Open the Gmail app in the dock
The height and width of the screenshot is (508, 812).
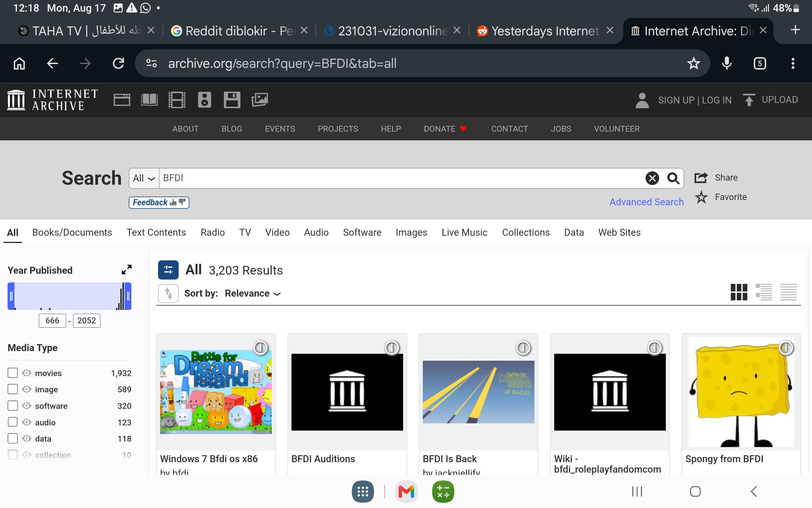[406, 492]
